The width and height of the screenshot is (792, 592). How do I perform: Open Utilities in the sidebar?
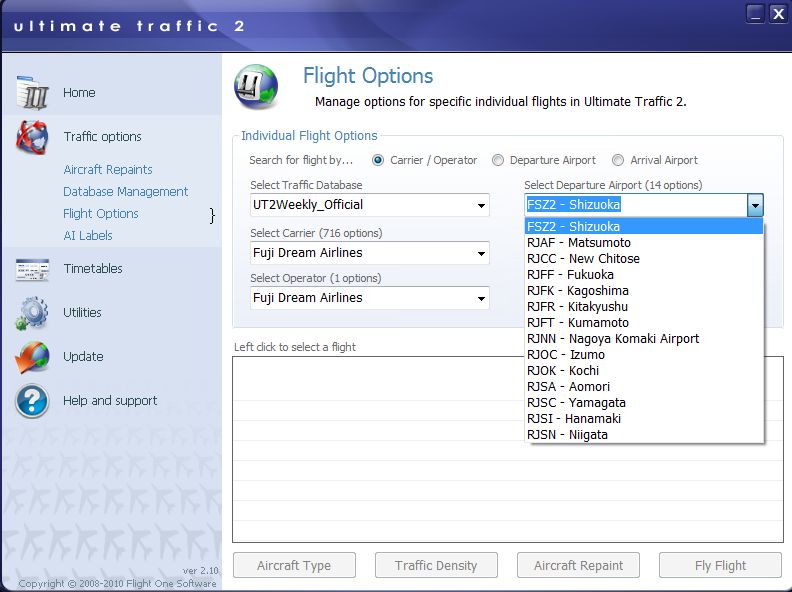point(82,313)
